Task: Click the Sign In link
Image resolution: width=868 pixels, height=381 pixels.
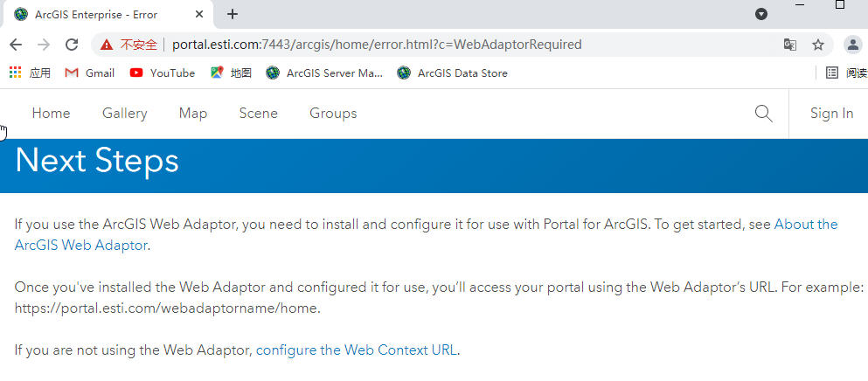Action: [831, 113]
